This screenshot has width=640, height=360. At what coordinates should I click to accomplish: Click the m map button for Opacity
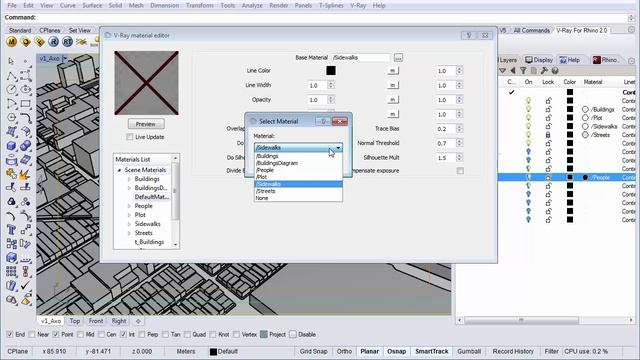[392, 100]
